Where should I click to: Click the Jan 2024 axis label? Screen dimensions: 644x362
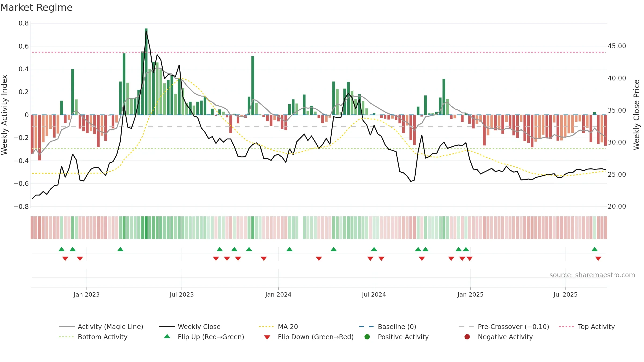(278, 294)
